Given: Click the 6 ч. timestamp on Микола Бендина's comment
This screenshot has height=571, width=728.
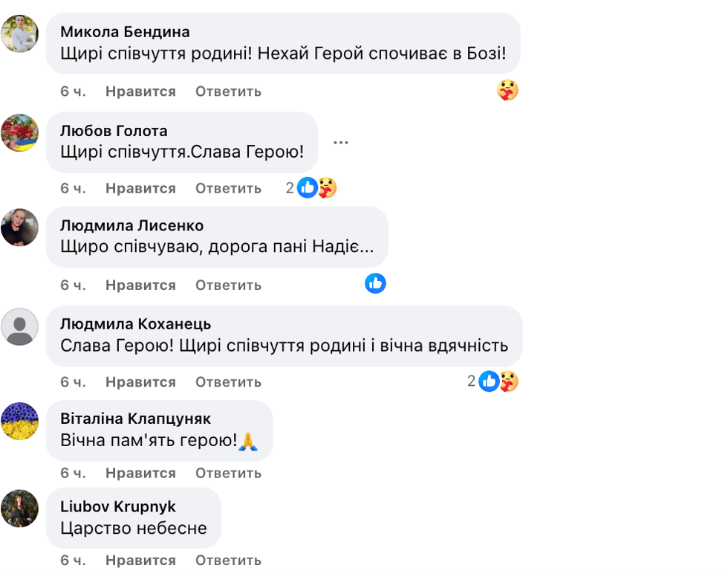Looking at the screenshot, I should click(x=73, y=91).
